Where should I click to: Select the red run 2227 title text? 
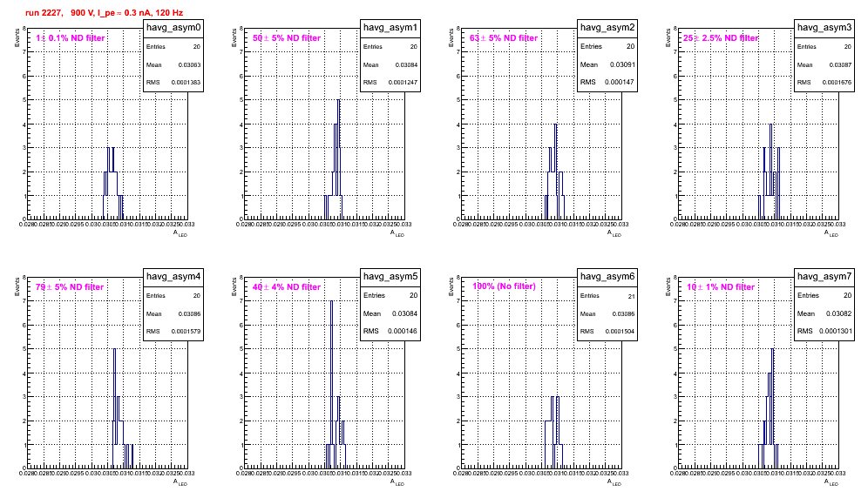pyautogui.click(x=104, y=12)
